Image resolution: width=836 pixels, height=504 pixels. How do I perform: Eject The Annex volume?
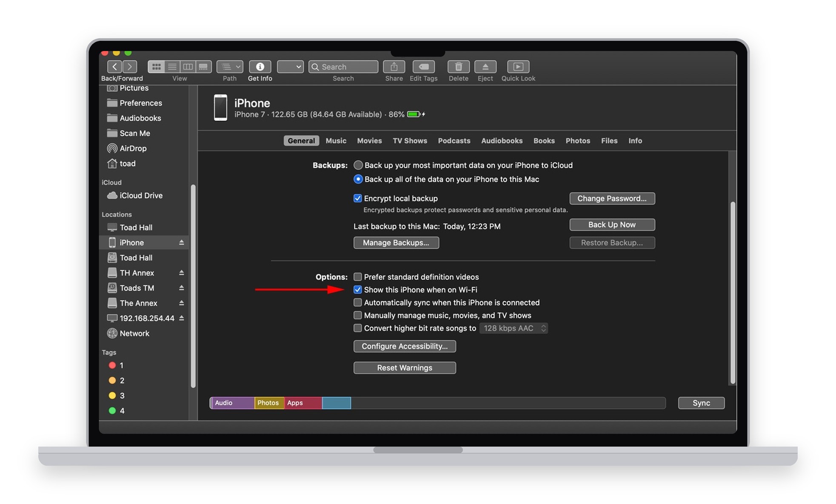click(x=181, y=303)
